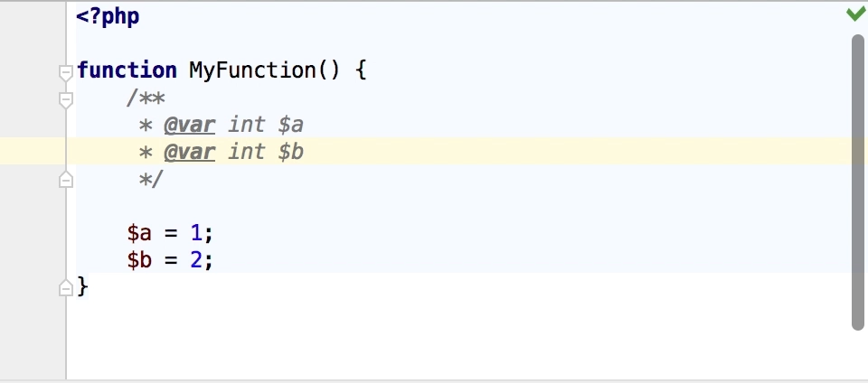The image size is (868, 383).
Task: Click the $a variable in the doc comment
Action: pyautogui.click(x=290, y=125)
